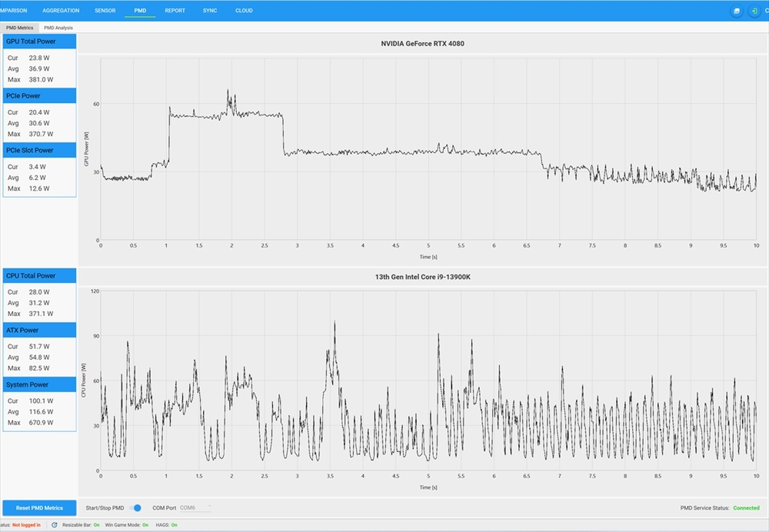
Task: Click GPU Total Power Avg value 36.9 W
Action: (x=38, y=68)
